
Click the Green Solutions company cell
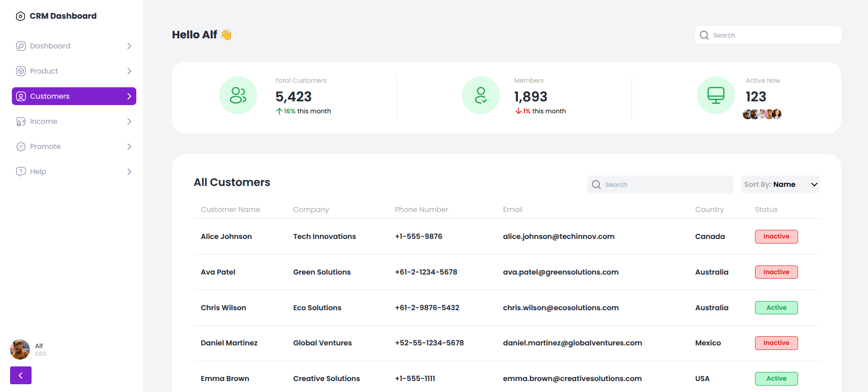click(322, 272)
